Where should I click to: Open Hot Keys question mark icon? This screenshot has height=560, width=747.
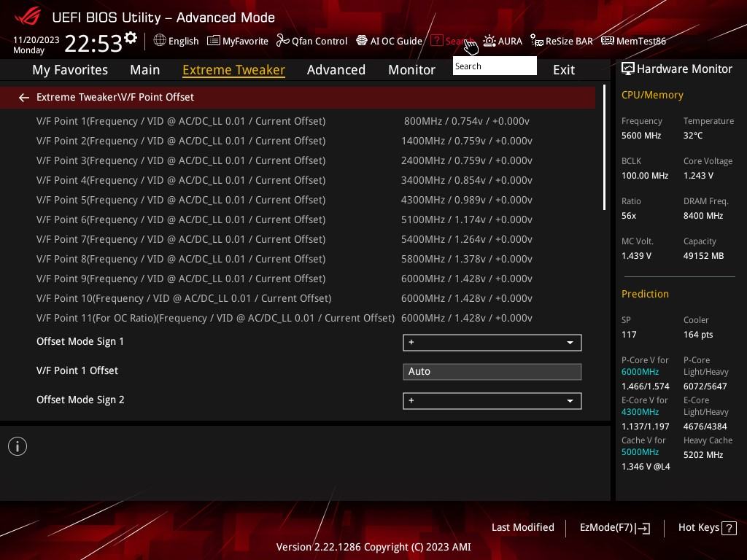point(729,528)
